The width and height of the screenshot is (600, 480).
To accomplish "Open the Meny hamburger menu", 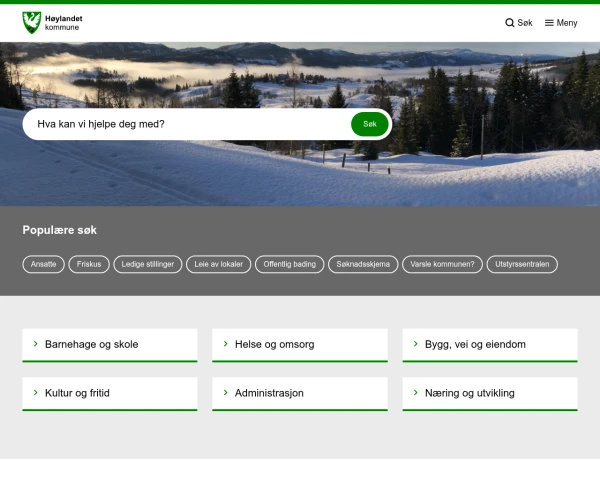I will (561, 23).
